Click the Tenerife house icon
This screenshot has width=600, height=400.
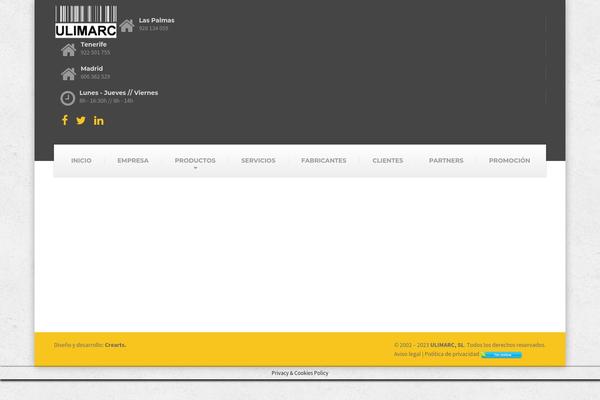68,50
